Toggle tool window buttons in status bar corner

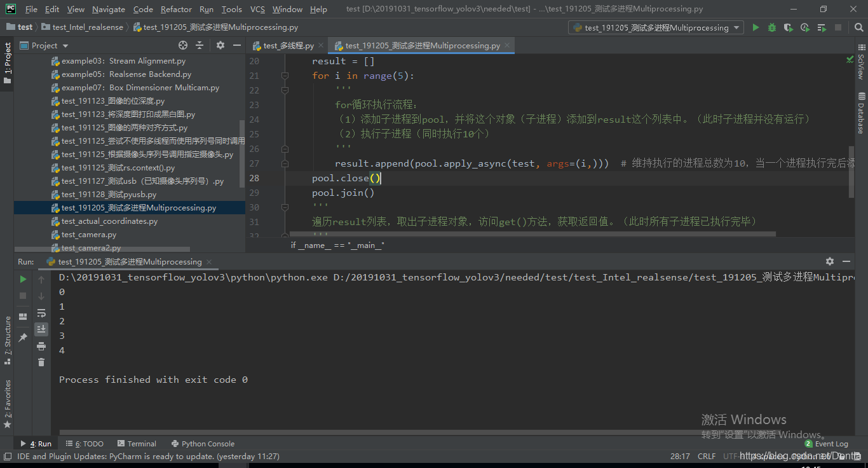tap(7, 456)
